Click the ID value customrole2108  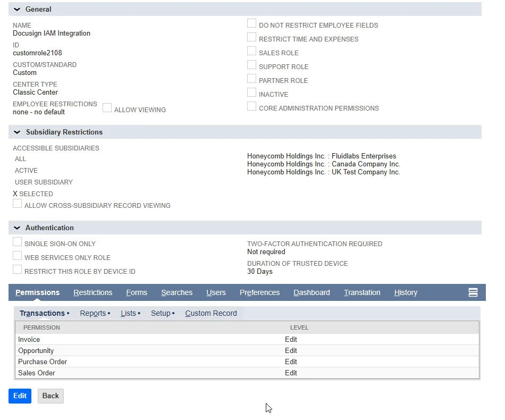point(37,53)
